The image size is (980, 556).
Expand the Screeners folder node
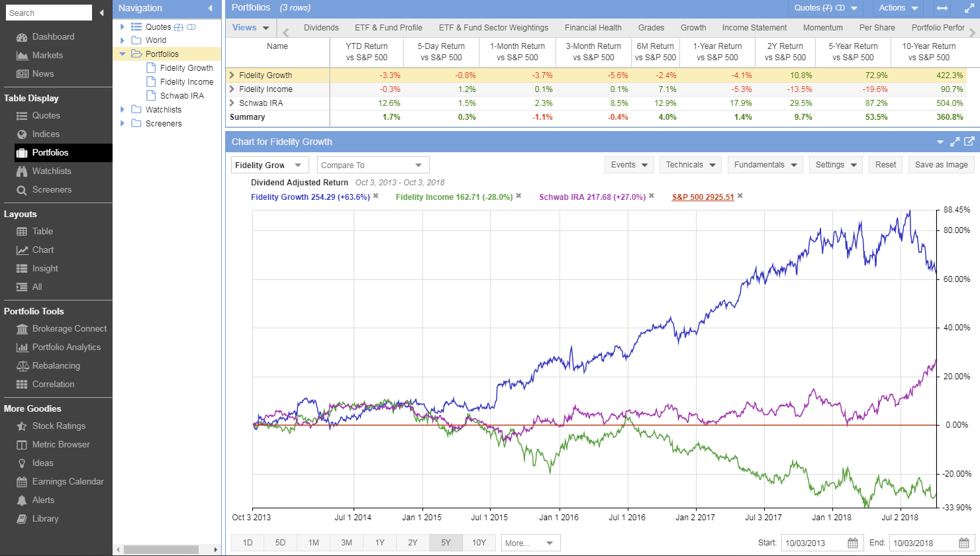tap(122, 124)
